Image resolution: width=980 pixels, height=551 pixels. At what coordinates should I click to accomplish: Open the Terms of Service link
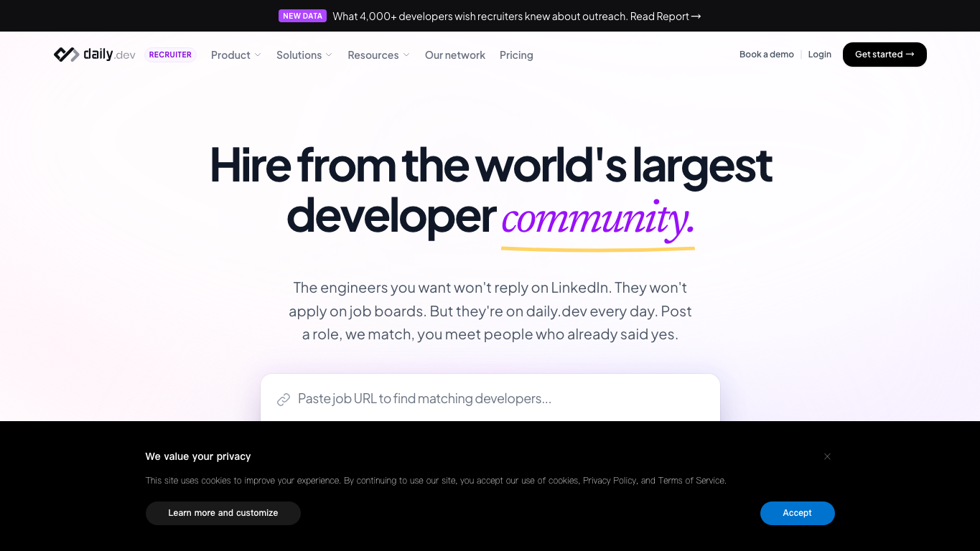(x=691, y=481)
